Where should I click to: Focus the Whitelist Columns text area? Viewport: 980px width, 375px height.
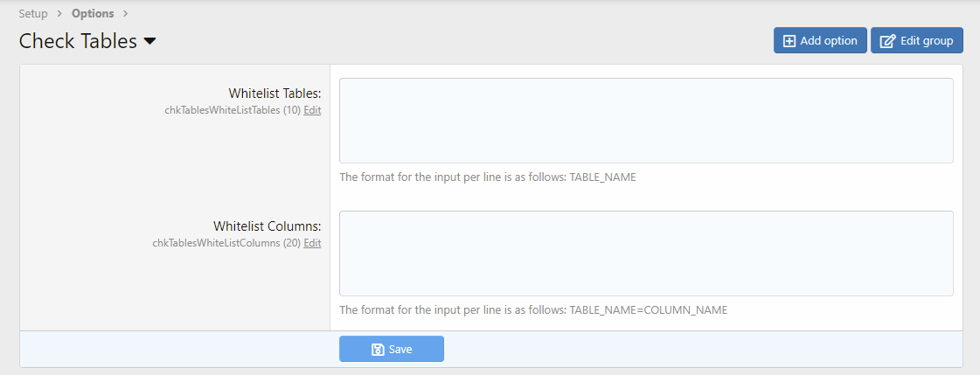[646, 253]
